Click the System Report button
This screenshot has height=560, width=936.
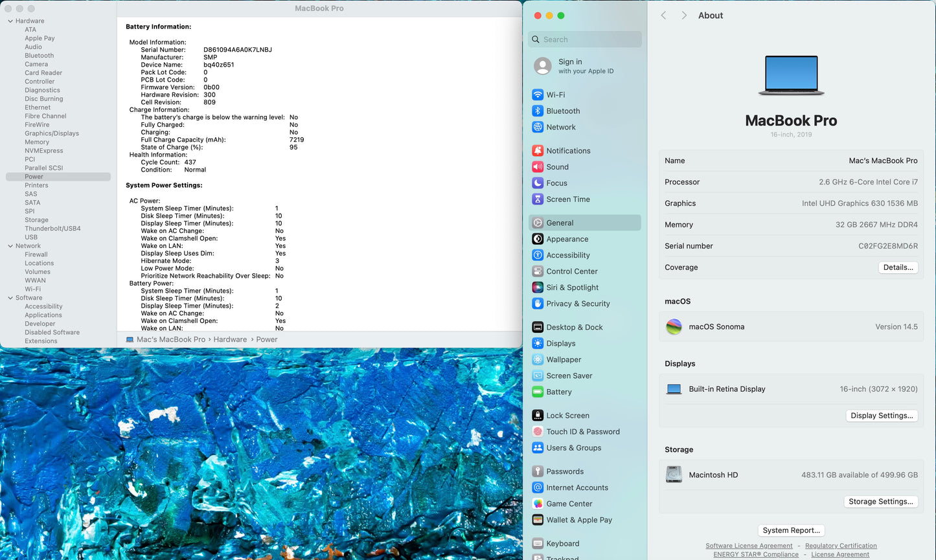(x=791, y=530)
